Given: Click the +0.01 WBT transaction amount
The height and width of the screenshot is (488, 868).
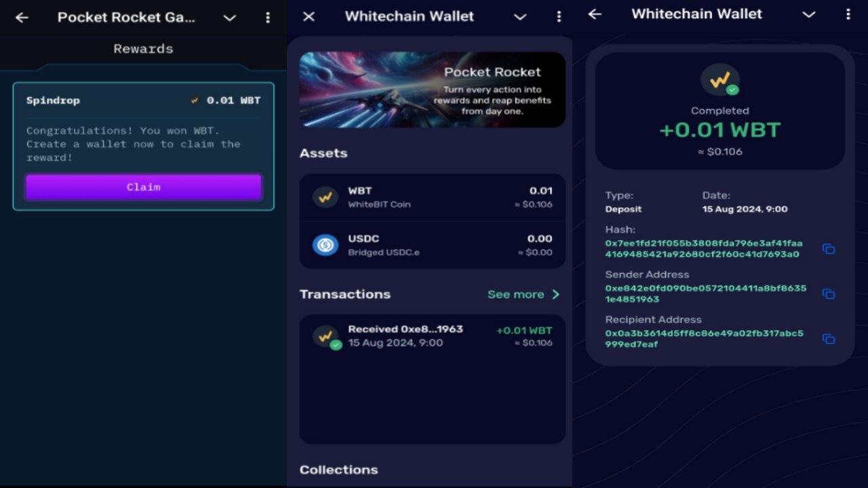Looking at the screenshot, I should (524, 331).
